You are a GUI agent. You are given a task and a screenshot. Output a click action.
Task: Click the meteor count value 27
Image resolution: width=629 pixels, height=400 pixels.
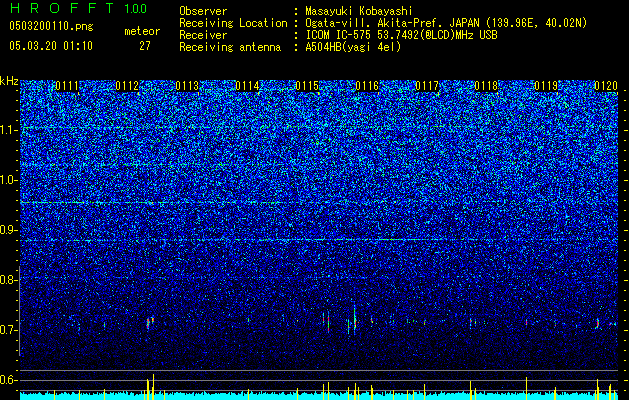tap(145, 46)
